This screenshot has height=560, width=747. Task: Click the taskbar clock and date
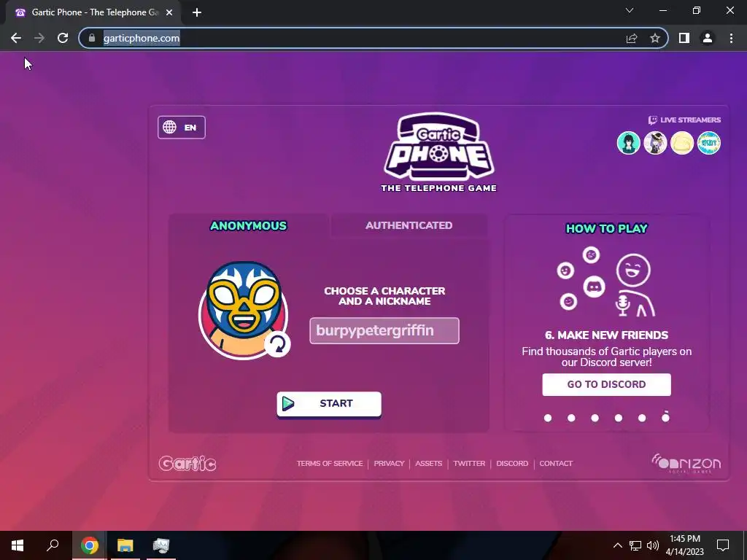[684, 545]
